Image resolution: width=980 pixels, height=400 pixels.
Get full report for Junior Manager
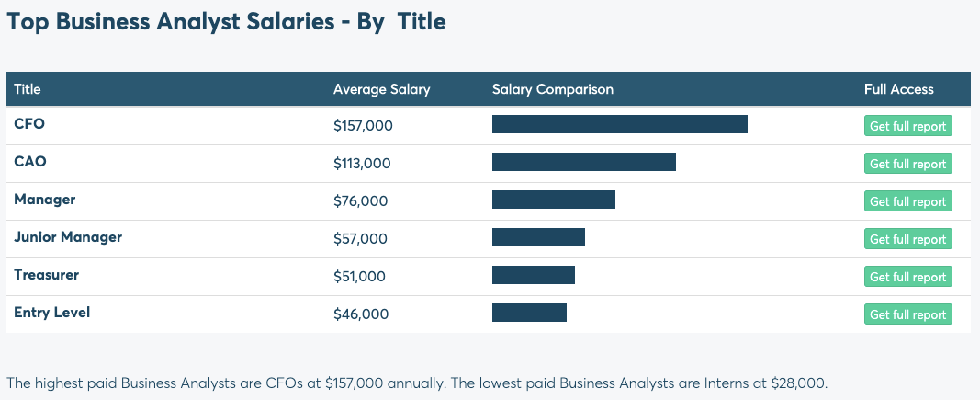coord(907,239)
